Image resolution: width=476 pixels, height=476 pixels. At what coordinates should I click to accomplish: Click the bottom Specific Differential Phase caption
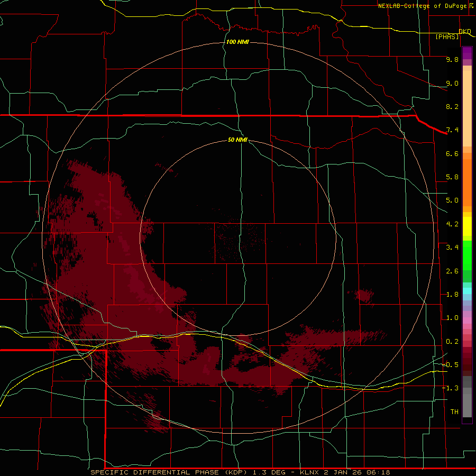(x=241, y=472)
